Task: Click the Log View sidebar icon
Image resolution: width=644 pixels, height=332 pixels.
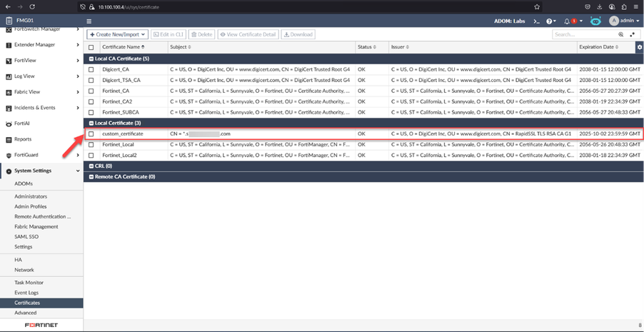Action: [9, 76]
